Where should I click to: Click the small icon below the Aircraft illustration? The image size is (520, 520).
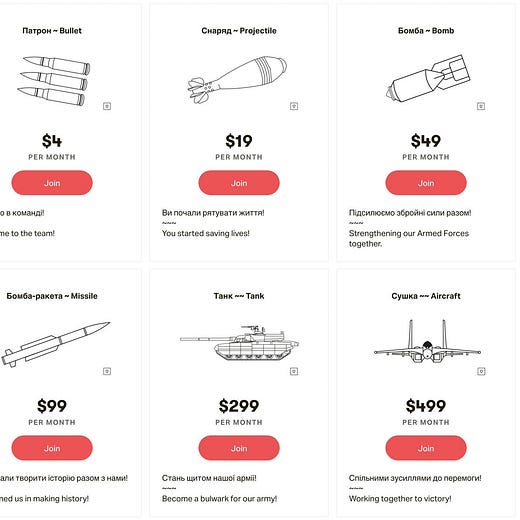[481, 371]
